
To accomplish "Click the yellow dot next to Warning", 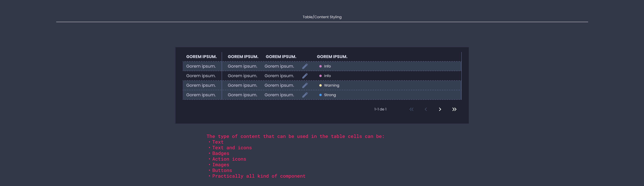I will tap(321, 85).
